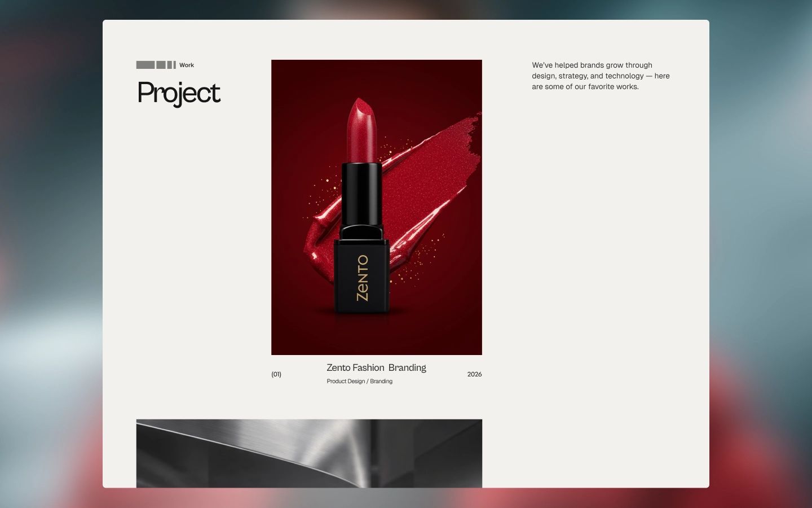This screenshot has width=812, height=508.
Task: Select the "Work" section label
Action: (187, 65)
